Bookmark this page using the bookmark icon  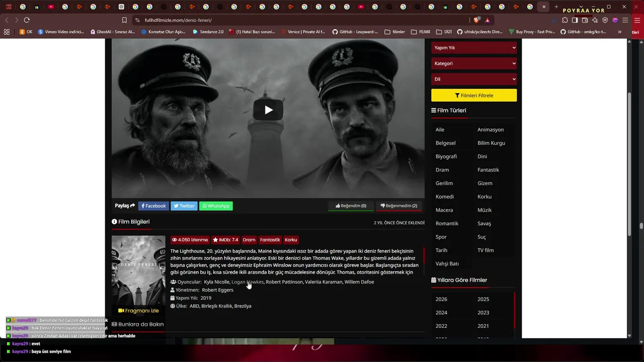click(124, 20)
